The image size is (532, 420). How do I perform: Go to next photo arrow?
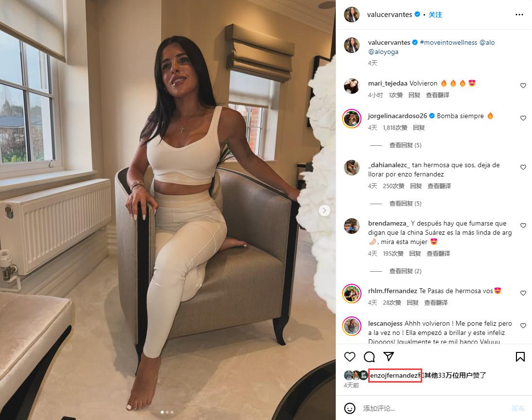tap(325, 210)
